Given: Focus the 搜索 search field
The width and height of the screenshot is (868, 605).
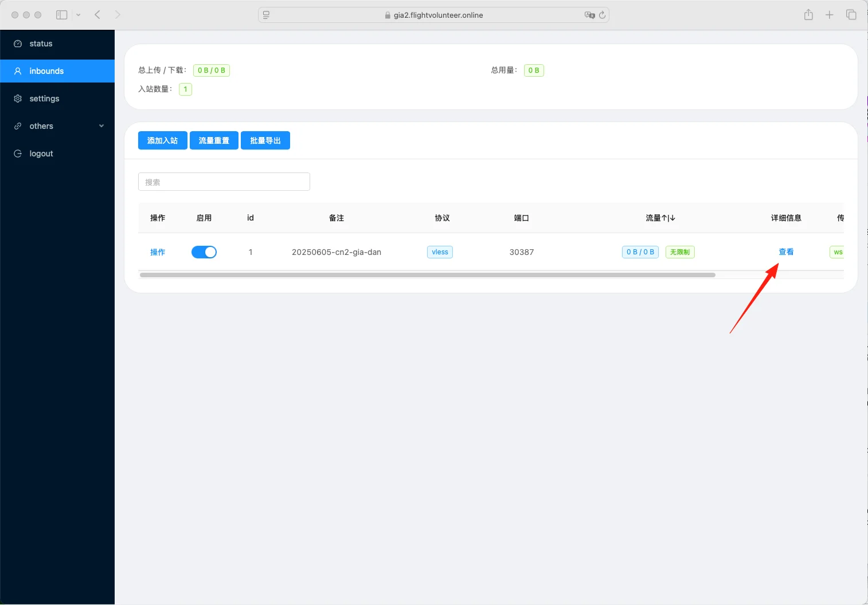Looking at the screenshot, I should (x=224, y=182).
